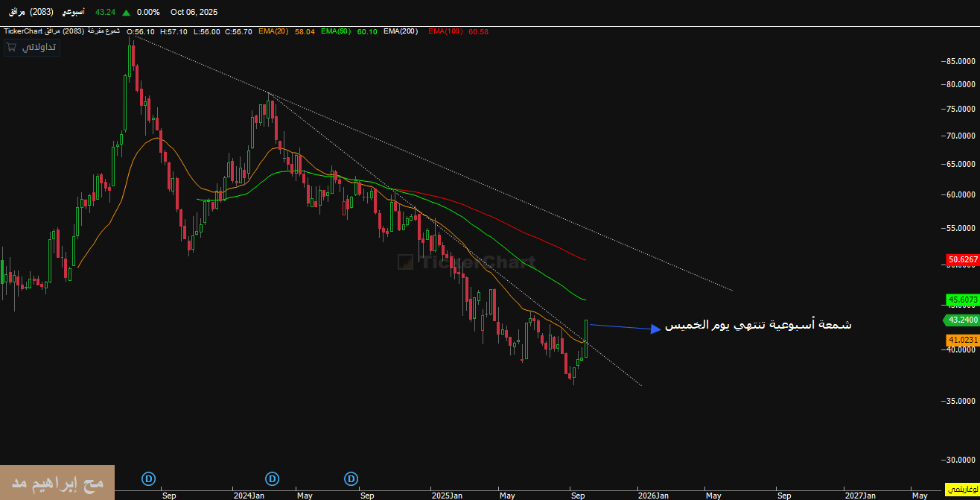Select the EMA(100) indicator label
This screenshot has width=980, height=500.
click(446, 31)
